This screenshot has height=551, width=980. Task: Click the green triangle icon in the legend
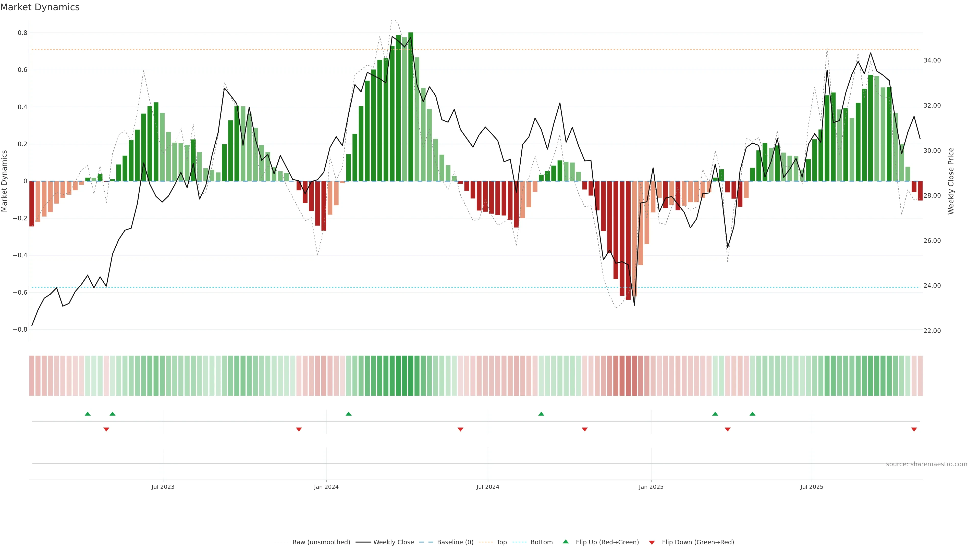(x=566, y=542)
